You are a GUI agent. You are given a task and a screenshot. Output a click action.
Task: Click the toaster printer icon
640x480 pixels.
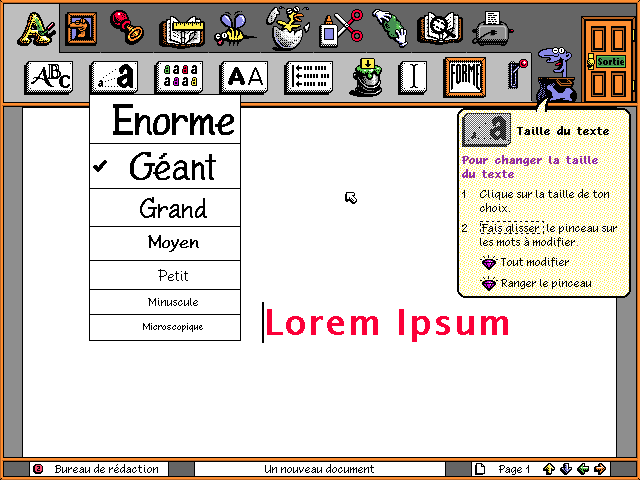[491, 28]
